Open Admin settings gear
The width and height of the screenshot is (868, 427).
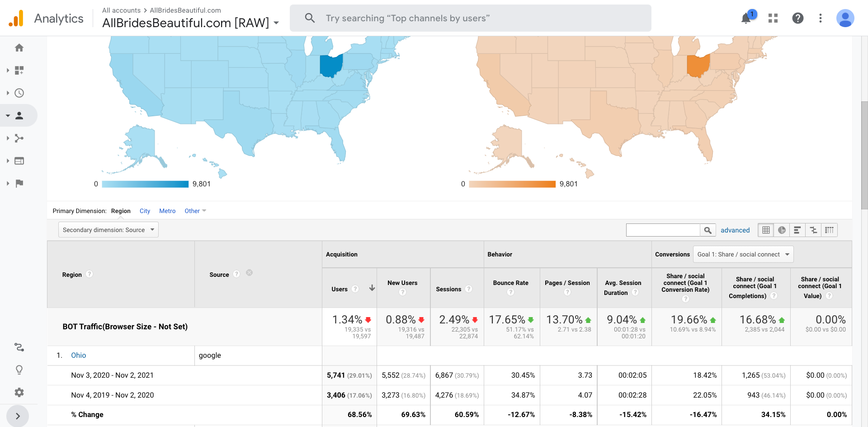coord(19,392)
